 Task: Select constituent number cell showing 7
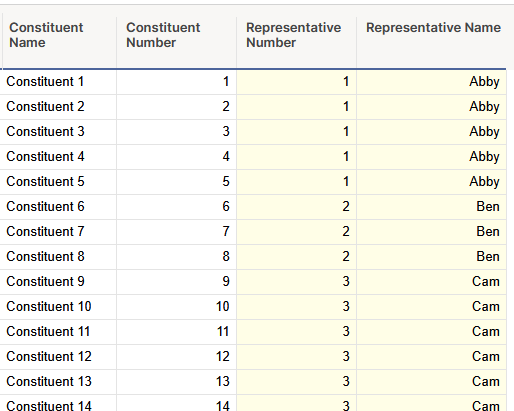point(177,232)
